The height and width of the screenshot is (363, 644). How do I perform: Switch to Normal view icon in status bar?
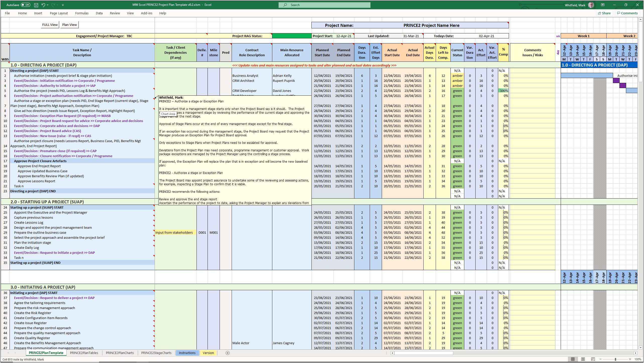click(573, 359)
